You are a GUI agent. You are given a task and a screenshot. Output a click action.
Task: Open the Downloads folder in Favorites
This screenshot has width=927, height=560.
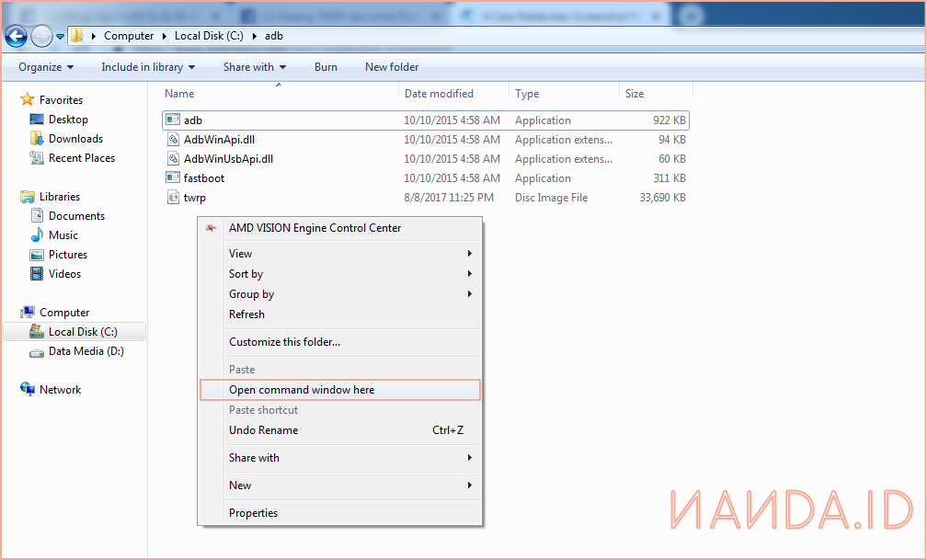(74, 139)
